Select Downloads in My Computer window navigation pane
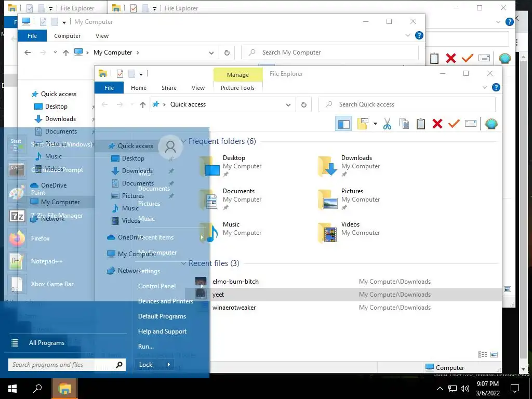Viewport: 532px width, 399px height. point(60,119)
